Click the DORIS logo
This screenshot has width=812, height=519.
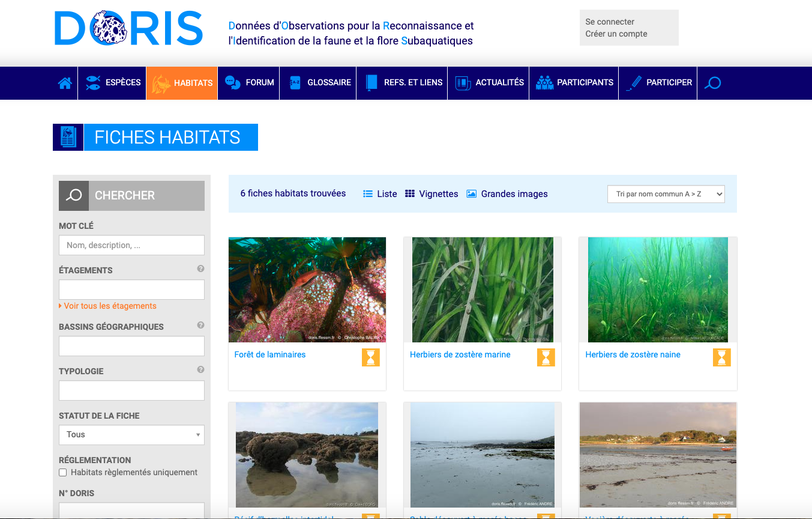tap(128, 28)
